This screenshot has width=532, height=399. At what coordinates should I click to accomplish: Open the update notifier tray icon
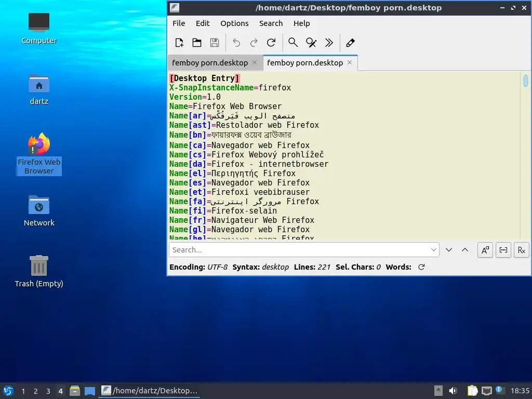[499, 390]
